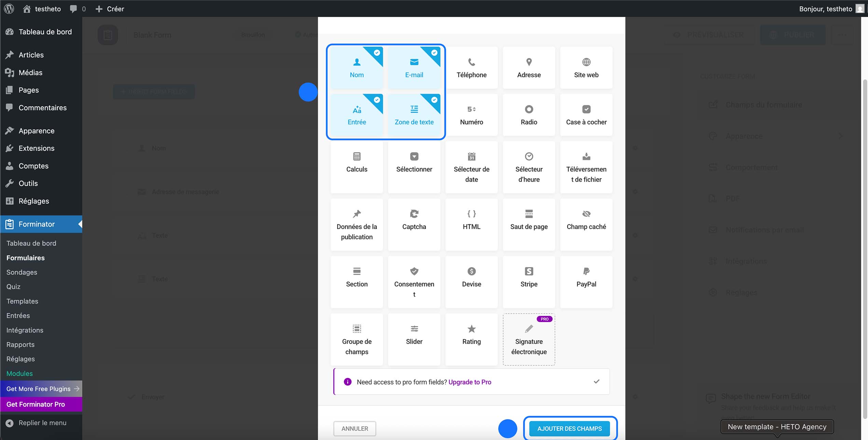Open the Sondages menu item

click(21, 272)
